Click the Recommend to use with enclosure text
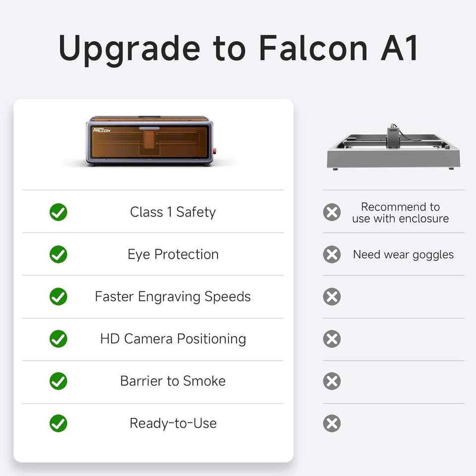This screenshot has height=476, width=476. [400, 213]
